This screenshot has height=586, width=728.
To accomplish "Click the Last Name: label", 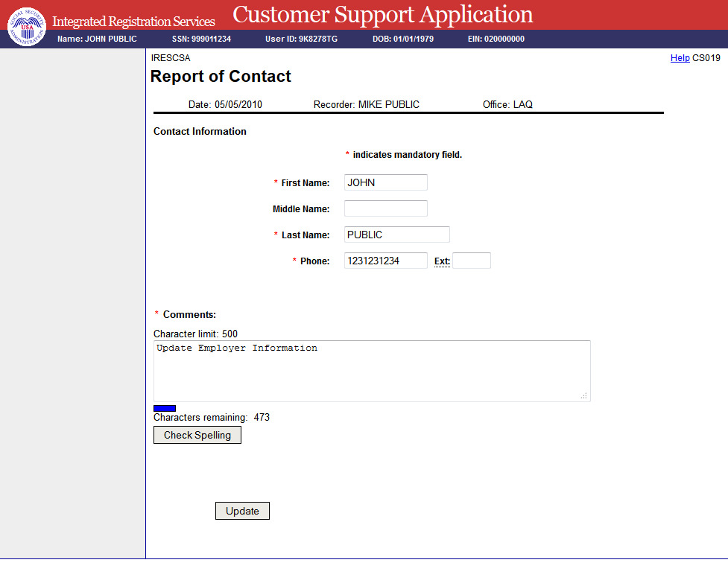I will coord(306,235).
